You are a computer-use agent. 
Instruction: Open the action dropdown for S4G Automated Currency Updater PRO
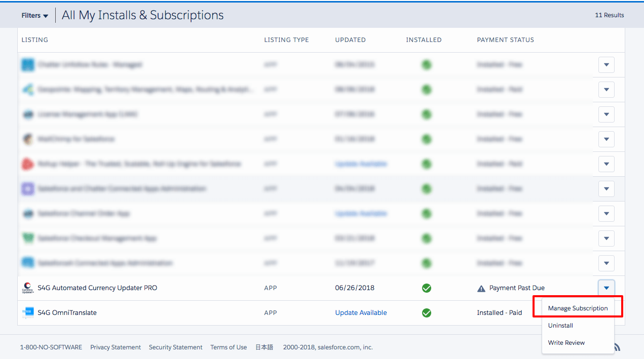(607, 288)
